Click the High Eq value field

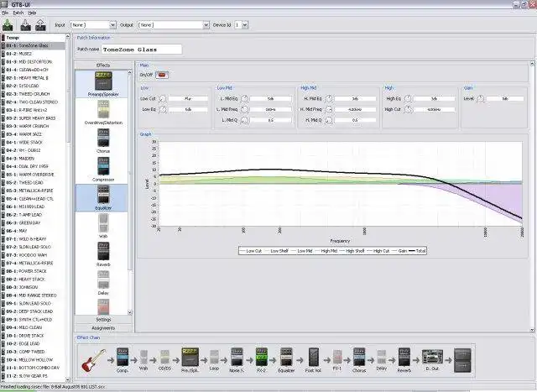(435, 99)
